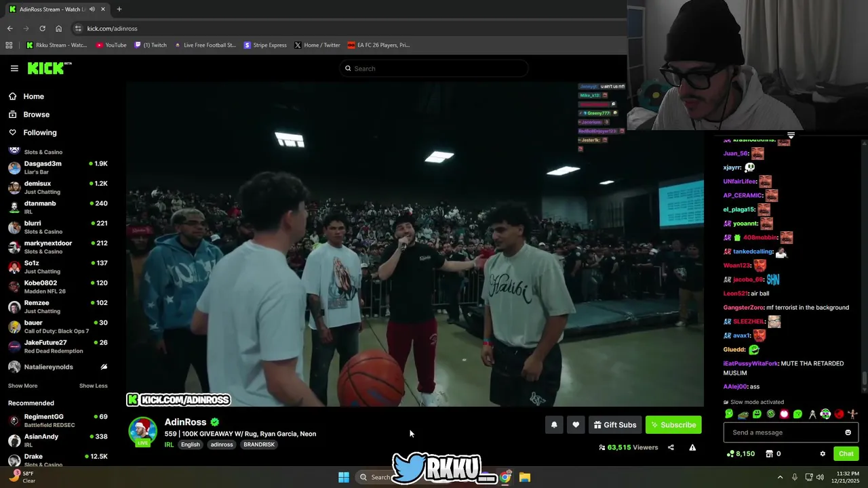Viewport: 868px width, 488px height.
Task: Collapse the chat panel header icon
Action: (x=791, y=136)
